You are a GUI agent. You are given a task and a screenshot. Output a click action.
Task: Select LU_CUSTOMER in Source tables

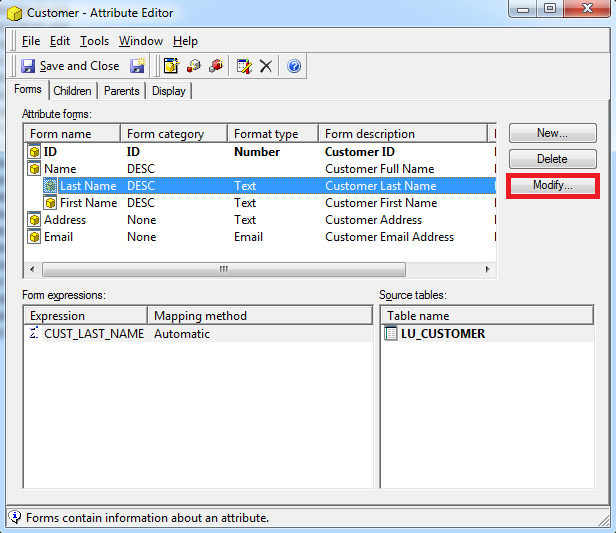coord(442,334)
